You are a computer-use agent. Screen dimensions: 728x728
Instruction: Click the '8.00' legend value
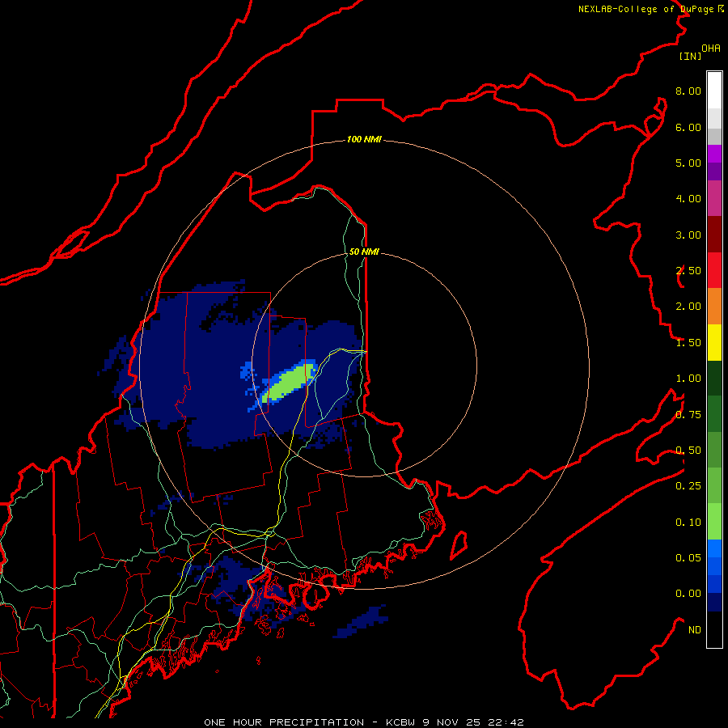click(688, 91)
